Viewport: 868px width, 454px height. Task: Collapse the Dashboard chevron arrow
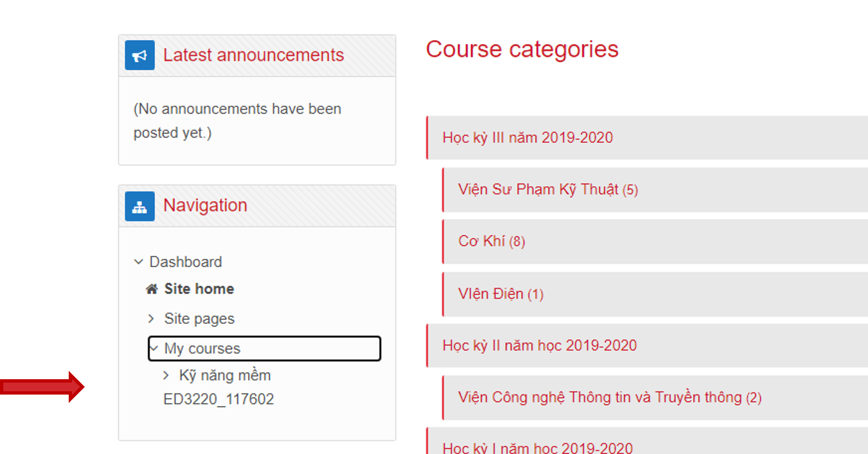pos(138,262)
